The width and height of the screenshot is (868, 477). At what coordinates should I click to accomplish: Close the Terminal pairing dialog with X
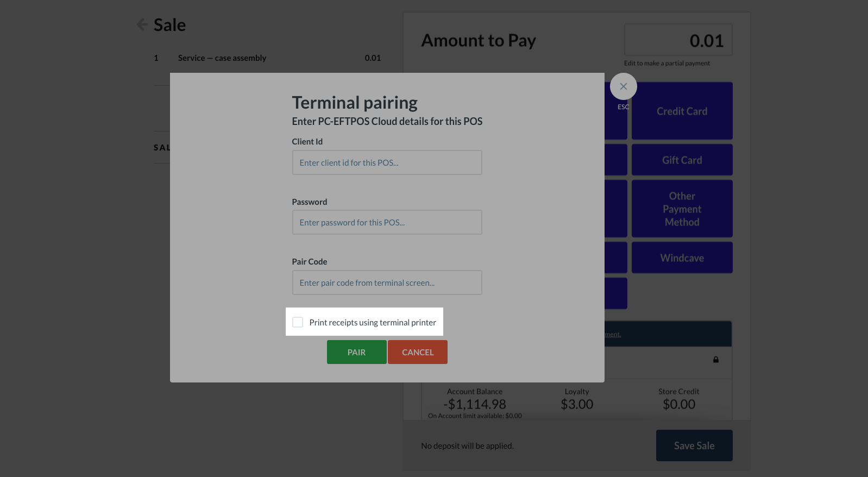[624, 86]
